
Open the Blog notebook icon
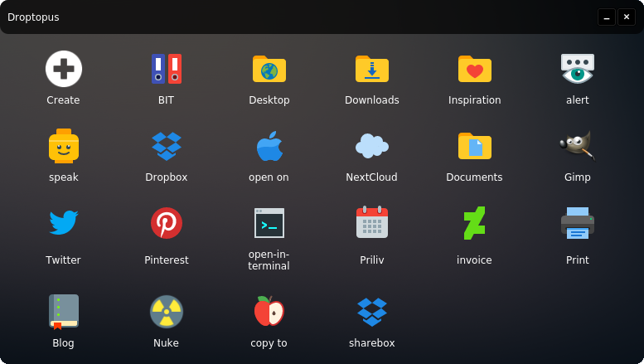coord(64,312)
